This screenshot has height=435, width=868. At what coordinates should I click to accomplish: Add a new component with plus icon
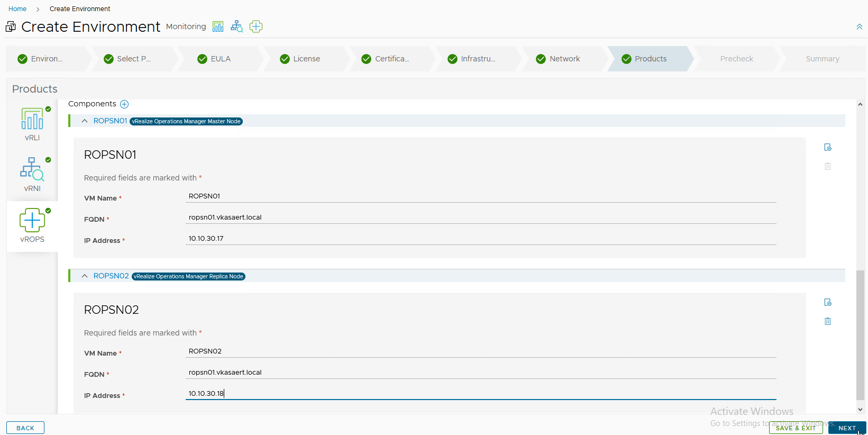point(124,104)
